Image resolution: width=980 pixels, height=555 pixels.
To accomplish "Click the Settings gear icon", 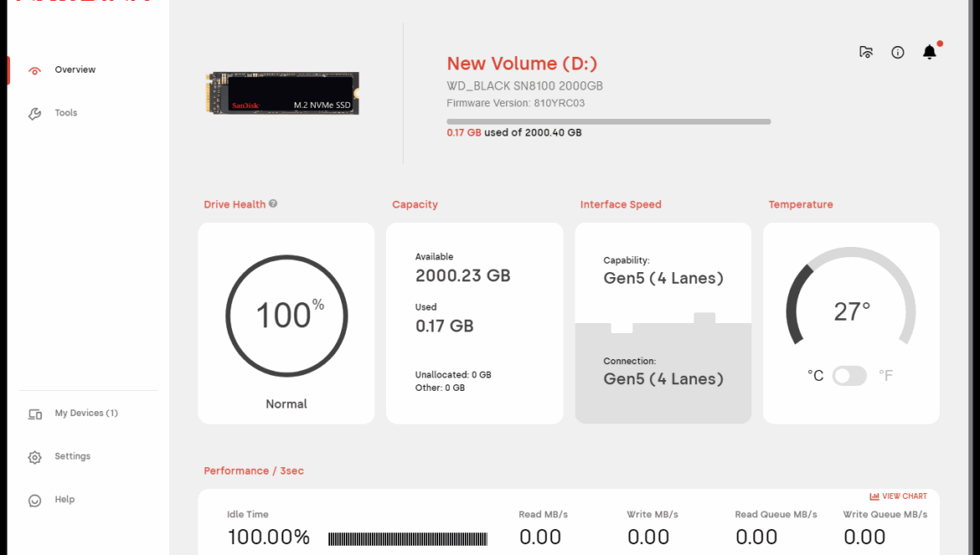I will click(35, 457).
